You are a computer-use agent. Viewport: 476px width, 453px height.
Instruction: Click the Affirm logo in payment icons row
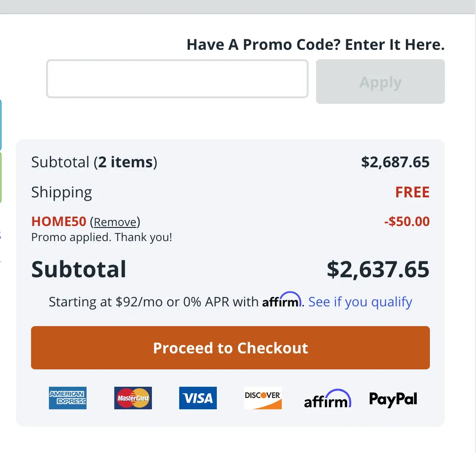coord(327,399)
